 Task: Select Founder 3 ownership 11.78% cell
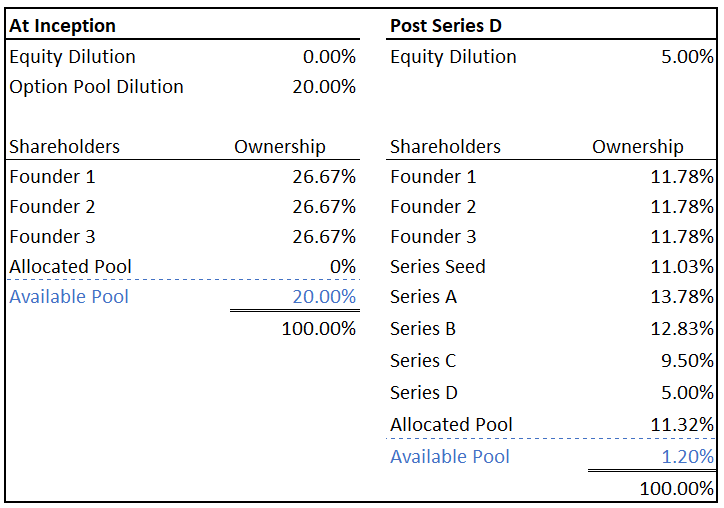click(681, 237)
